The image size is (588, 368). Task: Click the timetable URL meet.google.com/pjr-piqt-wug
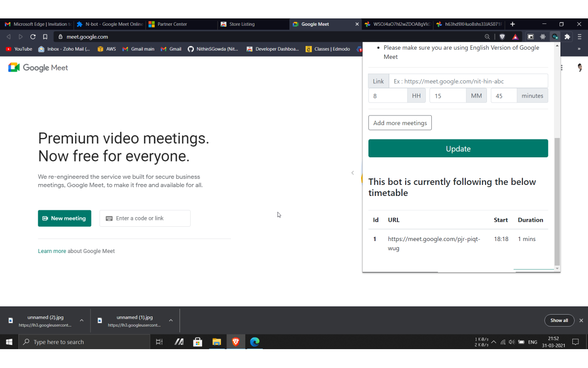click(434, 243)
